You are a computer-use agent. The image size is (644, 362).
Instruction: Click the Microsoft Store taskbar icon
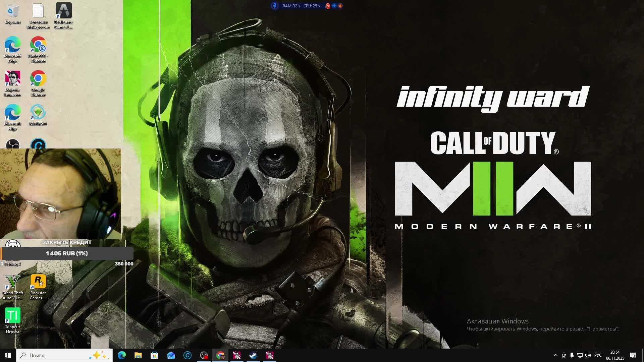pos(154,355)
